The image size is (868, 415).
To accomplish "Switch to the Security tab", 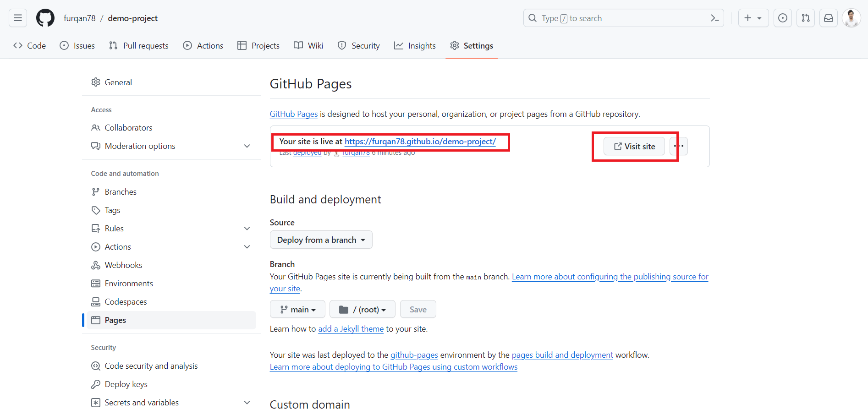I will [359, 45].
